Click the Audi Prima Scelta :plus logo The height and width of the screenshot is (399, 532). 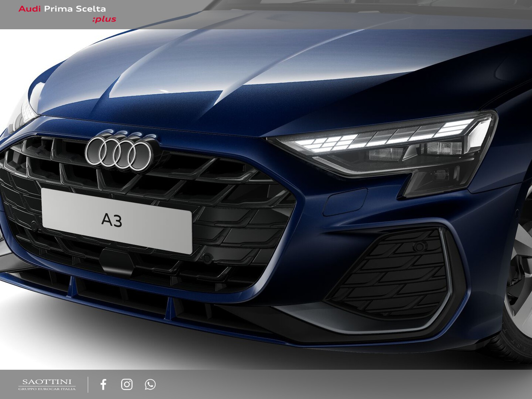tap(67, 14)
